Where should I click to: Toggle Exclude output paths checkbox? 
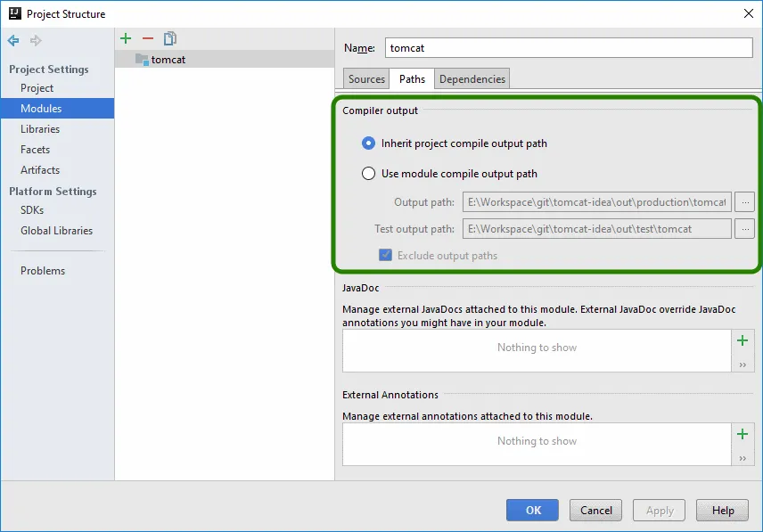pos(385,255)
